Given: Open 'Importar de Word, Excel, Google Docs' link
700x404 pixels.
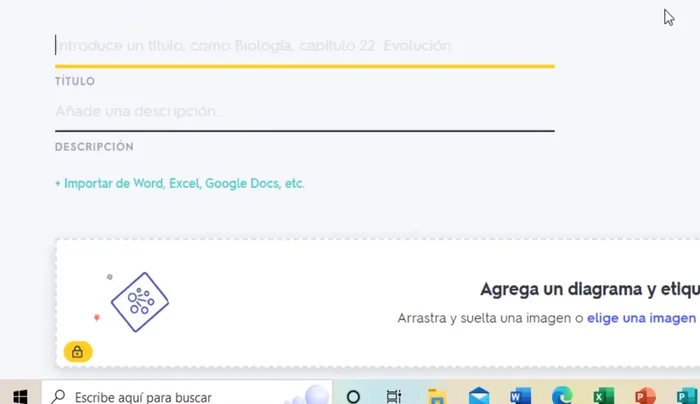Looking at the screenshot, I should pos(180,183).
